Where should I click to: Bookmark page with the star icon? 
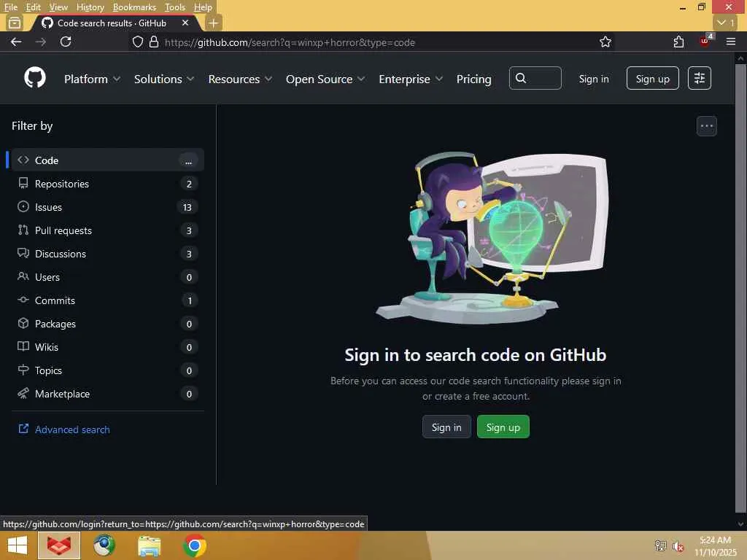coord(605,42)
